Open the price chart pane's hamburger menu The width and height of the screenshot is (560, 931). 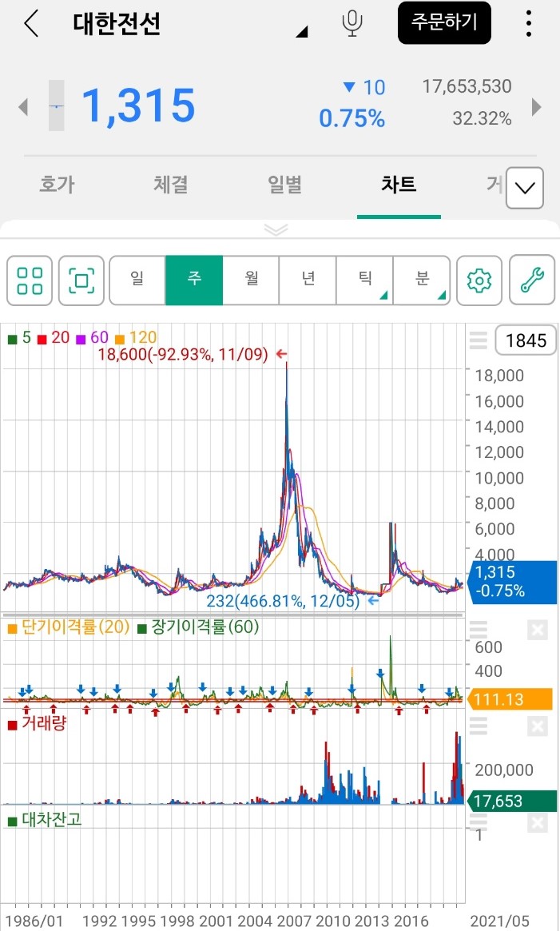tap(479, 340)
